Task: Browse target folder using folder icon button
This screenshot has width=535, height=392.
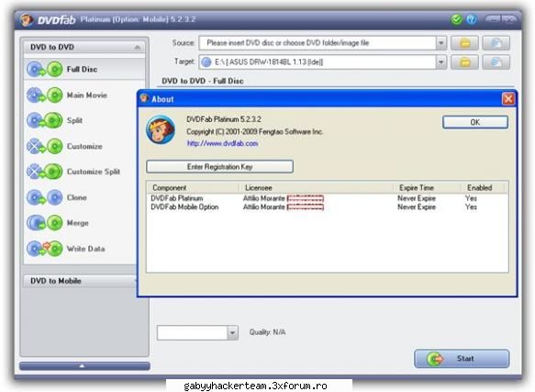Action: [x=464, y=62]
